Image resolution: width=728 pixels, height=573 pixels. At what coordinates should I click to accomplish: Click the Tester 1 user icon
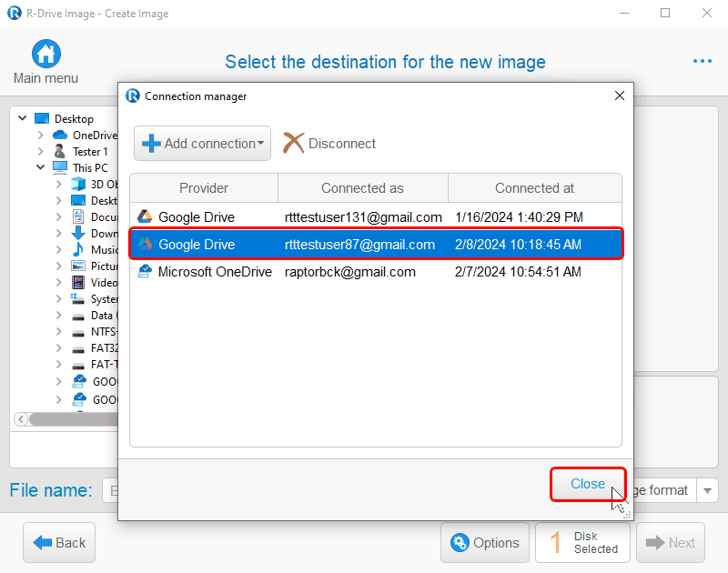[x=59, y=151]
